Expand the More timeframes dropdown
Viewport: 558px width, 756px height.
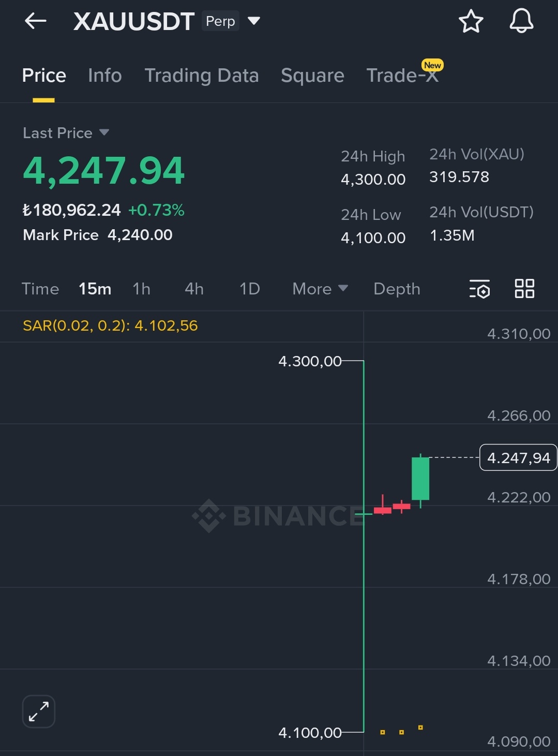point(320,289)
